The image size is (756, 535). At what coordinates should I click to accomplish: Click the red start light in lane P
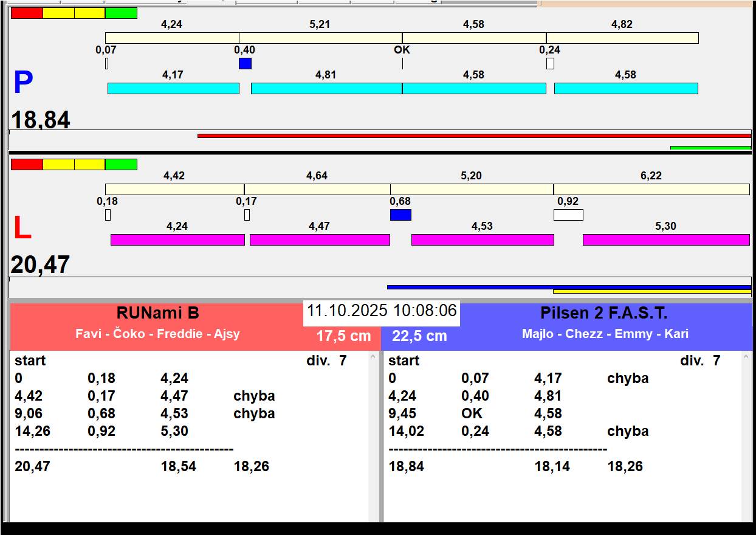coord(27,13)
